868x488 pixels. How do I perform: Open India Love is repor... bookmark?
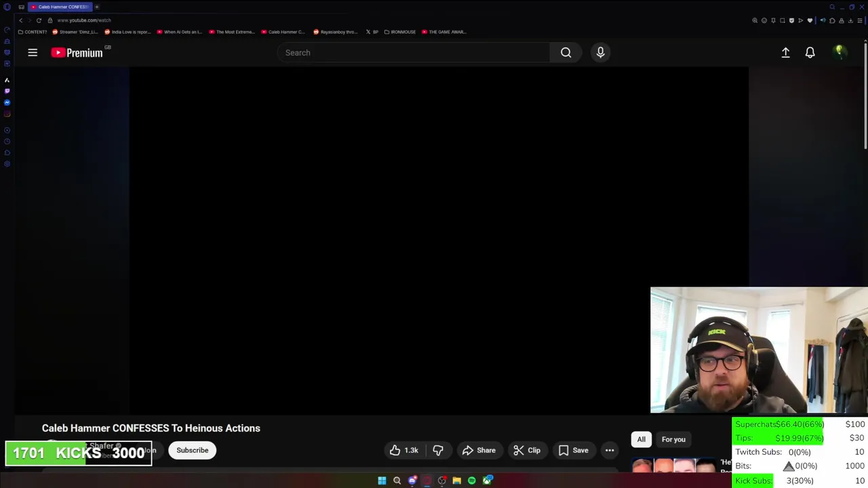(x=127, y=32)
